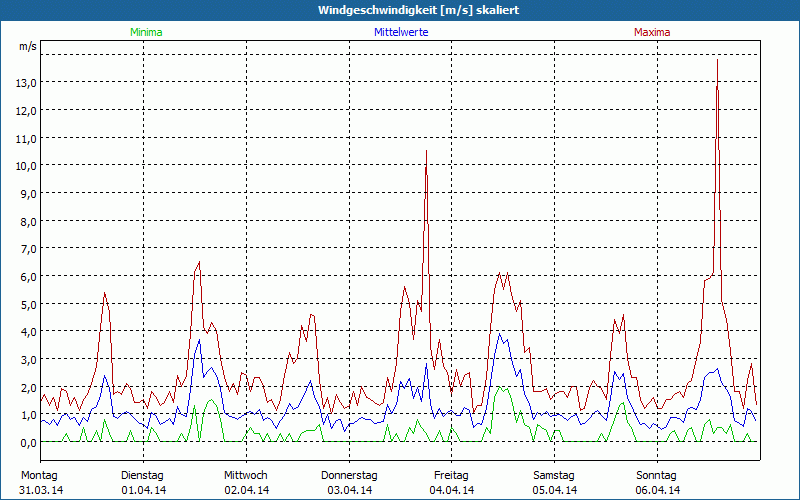Click the Samstag day label
This screenshot has height=500, width=800.
(x=554, y=475)
